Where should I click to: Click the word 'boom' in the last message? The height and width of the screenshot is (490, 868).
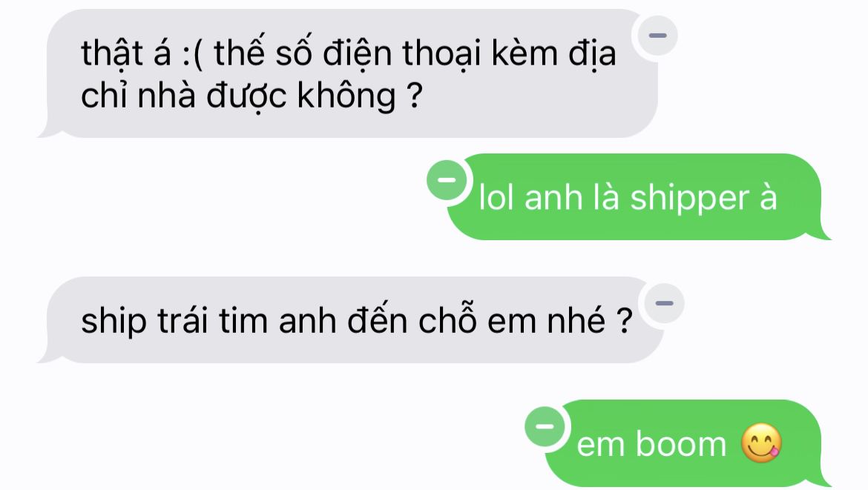[x=680, y=443]
